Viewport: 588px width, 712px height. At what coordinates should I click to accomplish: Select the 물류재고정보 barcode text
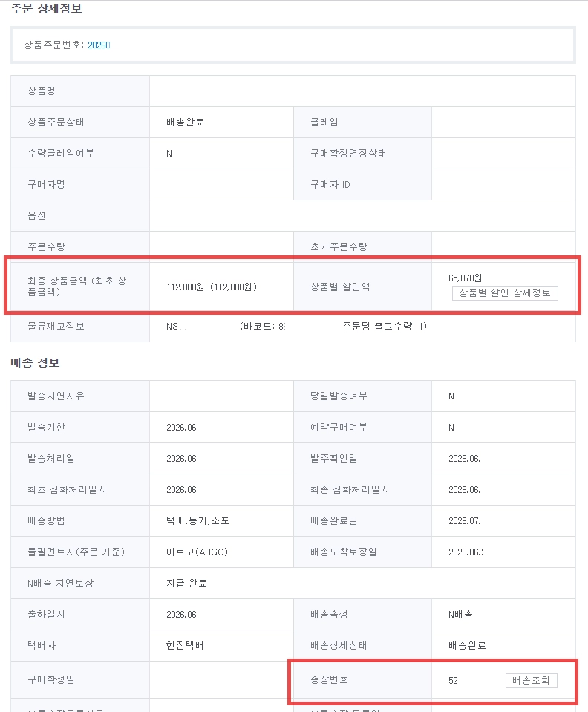[x=262, y=327]
